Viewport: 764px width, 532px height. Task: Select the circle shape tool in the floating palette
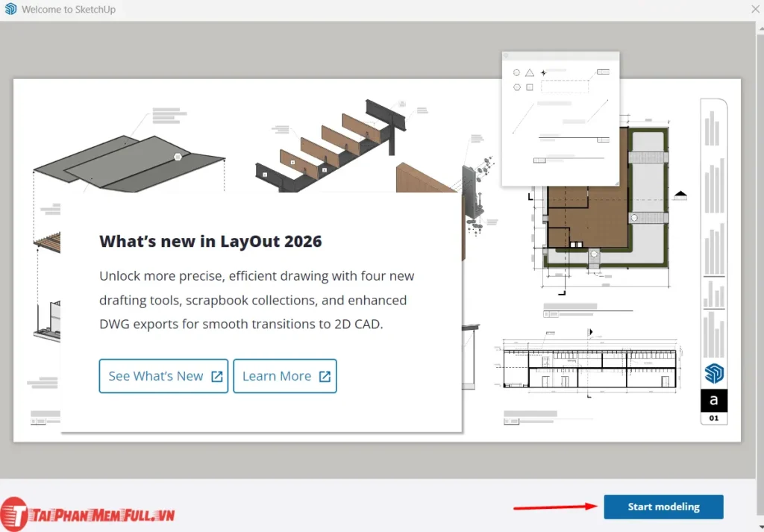pos(516,72)
